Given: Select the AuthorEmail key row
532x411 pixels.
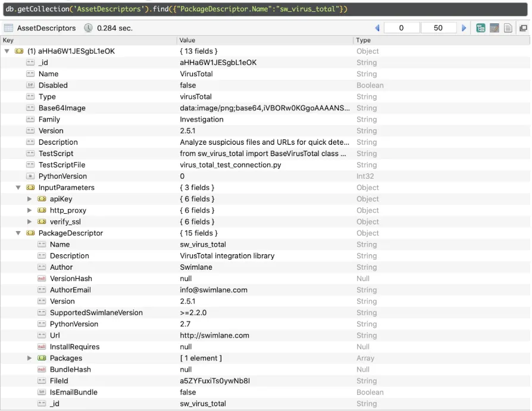Looking at the screenshot, I should 70,289.
